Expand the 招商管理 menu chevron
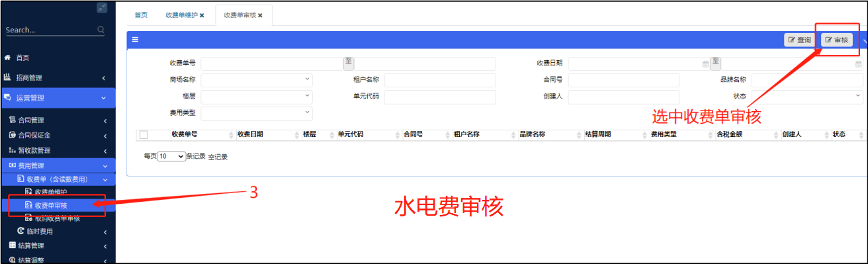Screen dimensions: 868x264 [104, 78]
